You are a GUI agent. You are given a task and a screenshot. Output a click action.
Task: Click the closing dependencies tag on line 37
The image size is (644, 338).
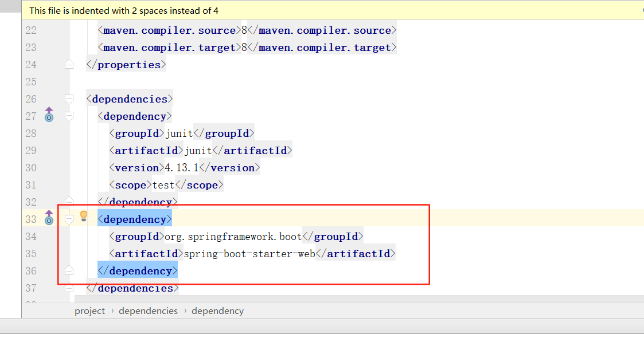[132, 288]
